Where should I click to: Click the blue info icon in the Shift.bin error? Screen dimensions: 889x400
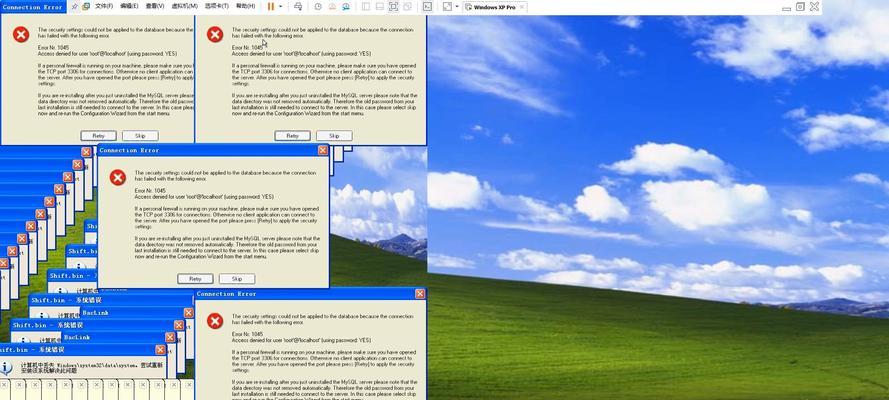click(x=6, y=368)
